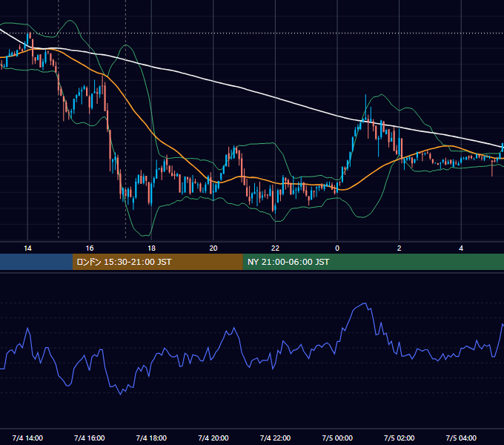Screen dimensions: 504x445
Task: Click the 18 hour axis label
Action: click(151, 248)
